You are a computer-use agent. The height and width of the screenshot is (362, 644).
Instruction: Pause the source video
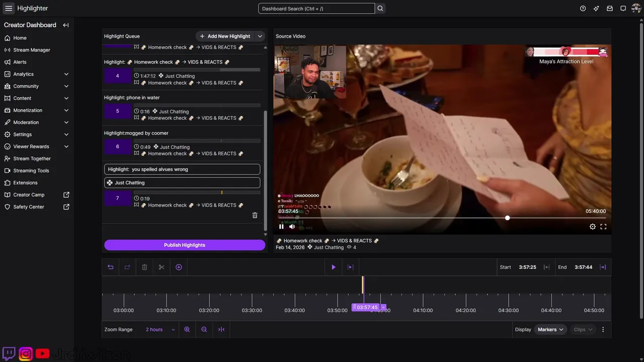[x=281, y=227]
